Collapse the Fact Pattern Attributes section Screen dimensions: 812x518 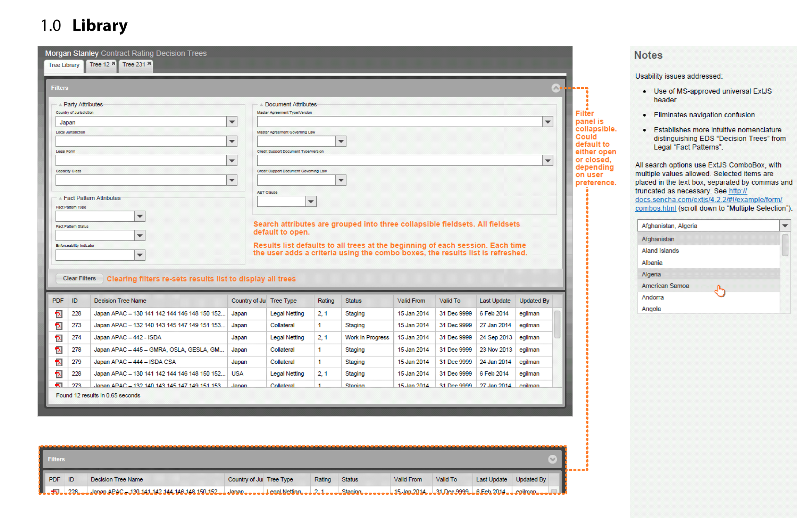60,198
